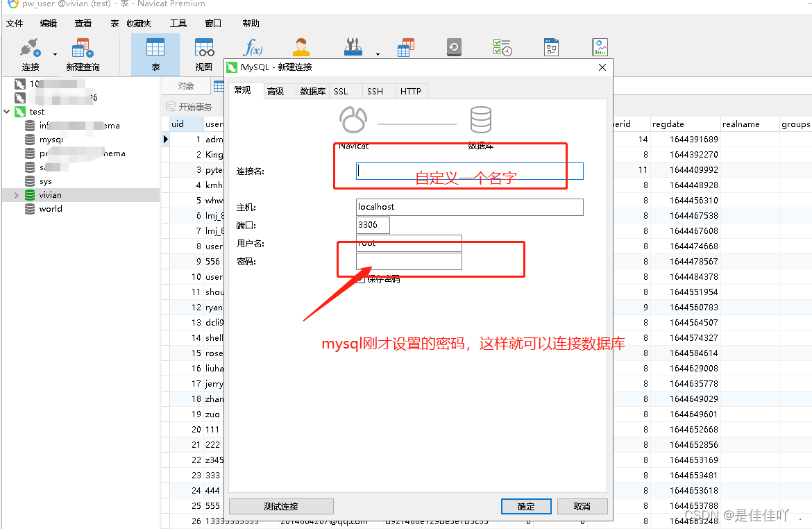Click the backup toolbar icon
Viewport: 812px width, 529px height.
pos(454,47)
